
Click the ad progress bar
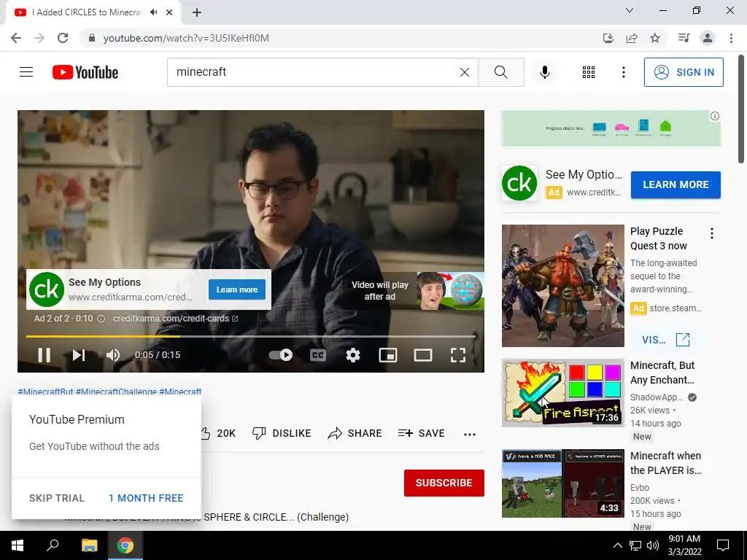(251, 336)
